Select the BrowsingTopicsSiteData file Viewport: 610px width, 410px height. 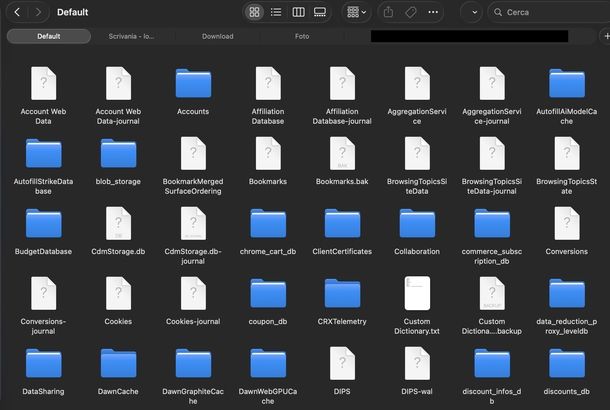click(x=417, y=166)
